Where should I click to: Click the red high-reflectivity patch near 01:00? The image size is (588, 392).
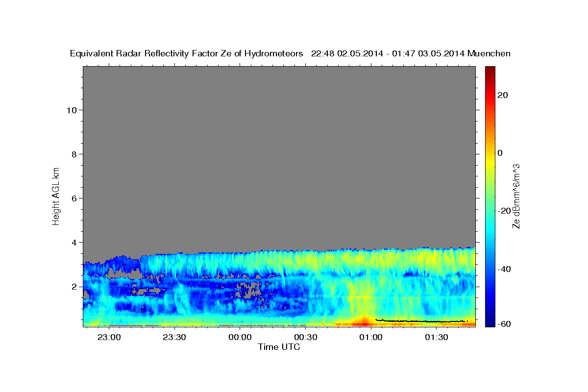pyautogui.click(x=364, y=322)
